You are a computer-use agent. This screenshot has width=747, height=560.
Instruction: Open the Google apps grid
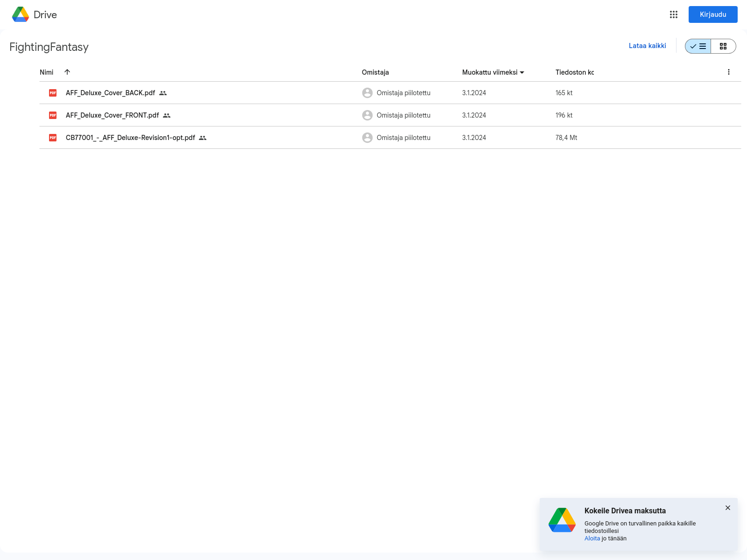[x=673, y=14]
